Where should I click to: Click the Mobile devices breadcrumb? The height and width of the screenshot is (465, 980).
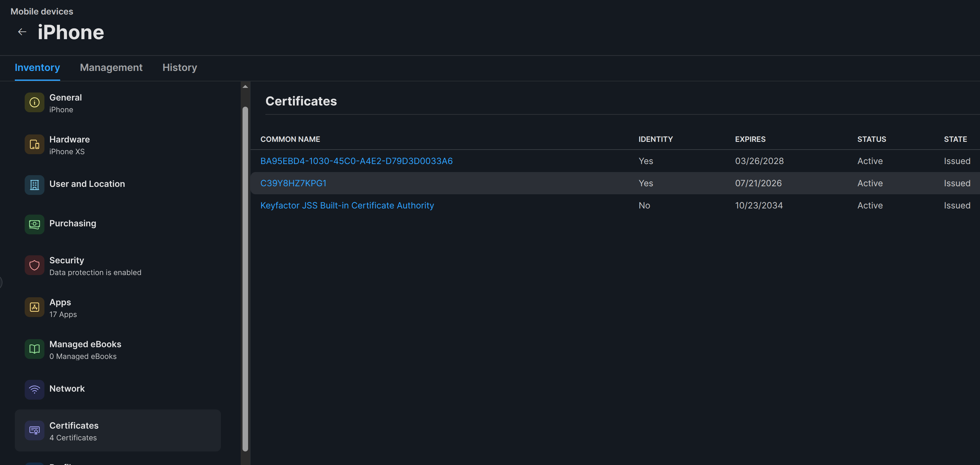coord(42,11)
